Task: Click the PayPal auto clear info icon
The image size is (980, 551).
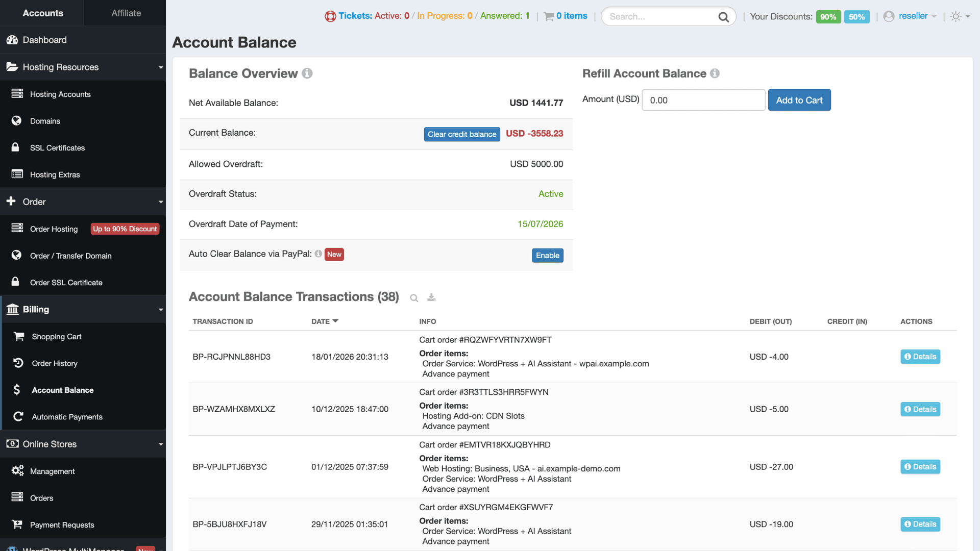Action: click(x=318, y=254)
